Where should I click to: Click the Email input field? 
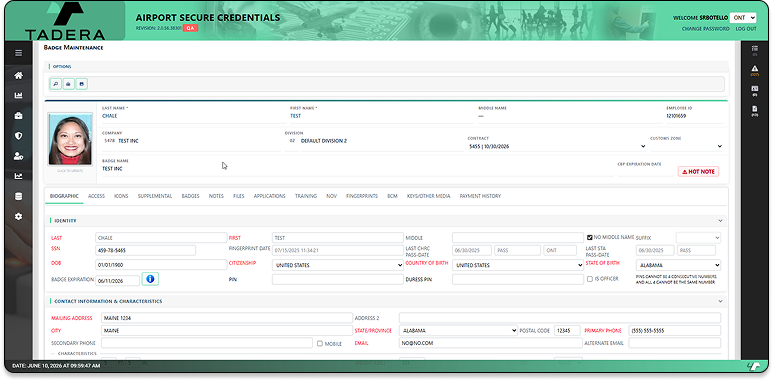click(491, 343)
